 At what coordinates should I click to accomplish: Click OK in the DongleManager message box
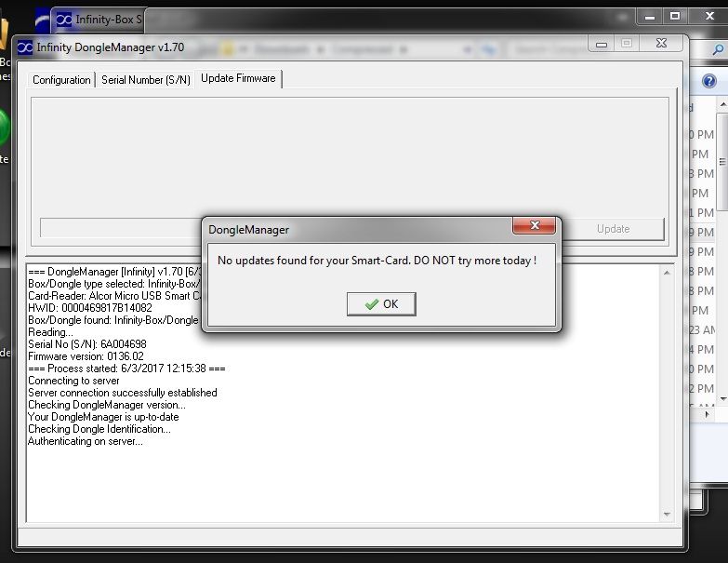[x=380, y=304]
